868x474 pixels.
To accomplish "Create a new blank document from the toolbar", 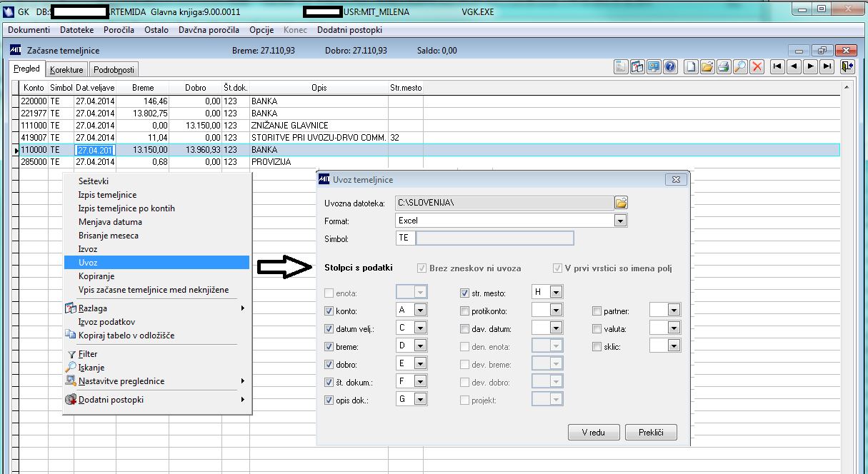I will (x=691, y=67).
